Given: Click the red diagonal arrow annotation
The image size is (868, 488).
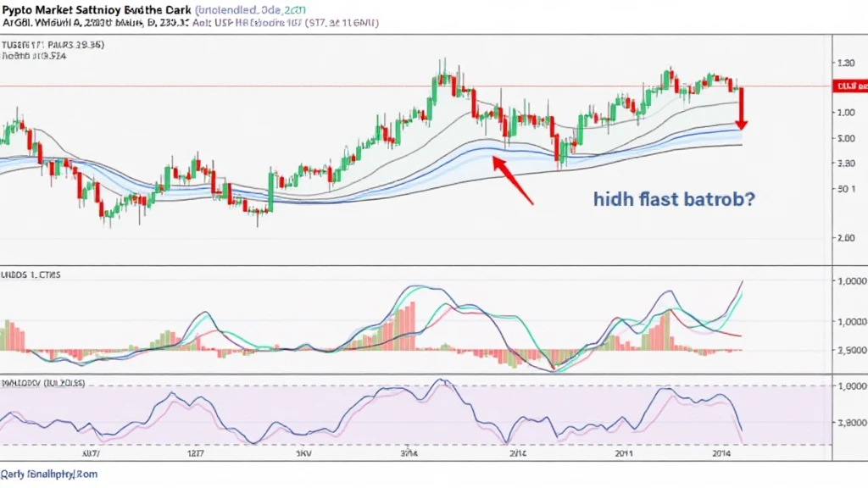Looking at the screenshot, I should tap(514, 180).
